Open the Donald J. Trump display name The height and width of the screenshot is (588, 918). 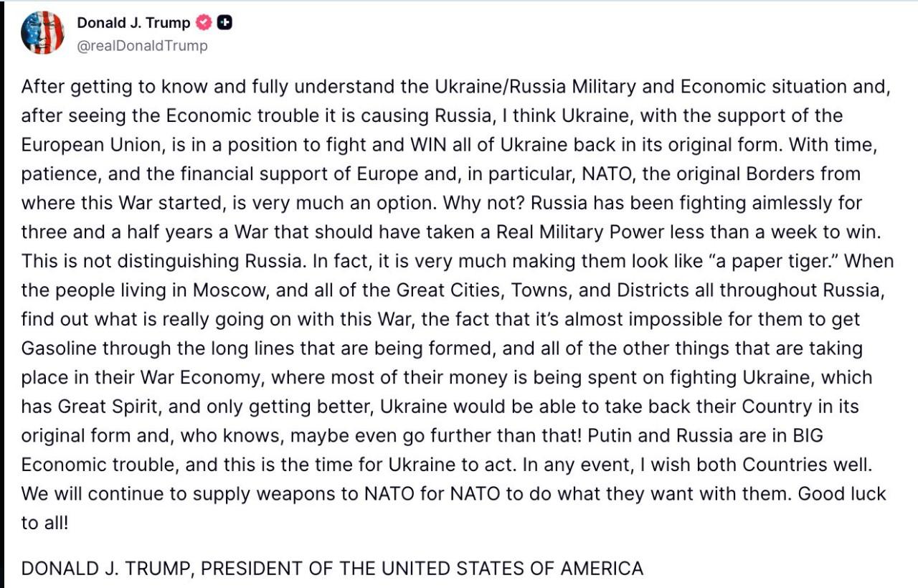pos(133,23)
